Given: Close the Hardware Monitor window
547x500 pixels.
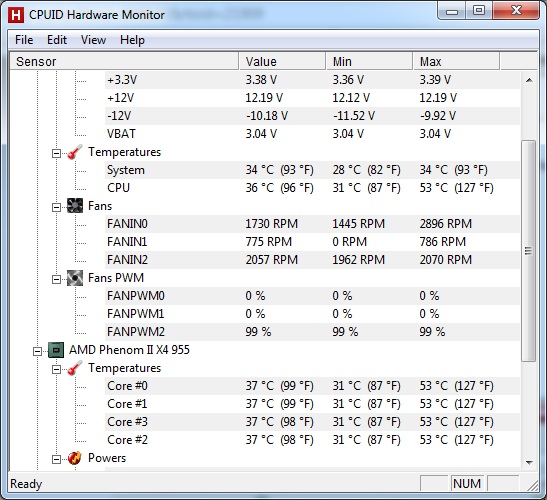Looking at the screenshot, I should pos(516,11).
